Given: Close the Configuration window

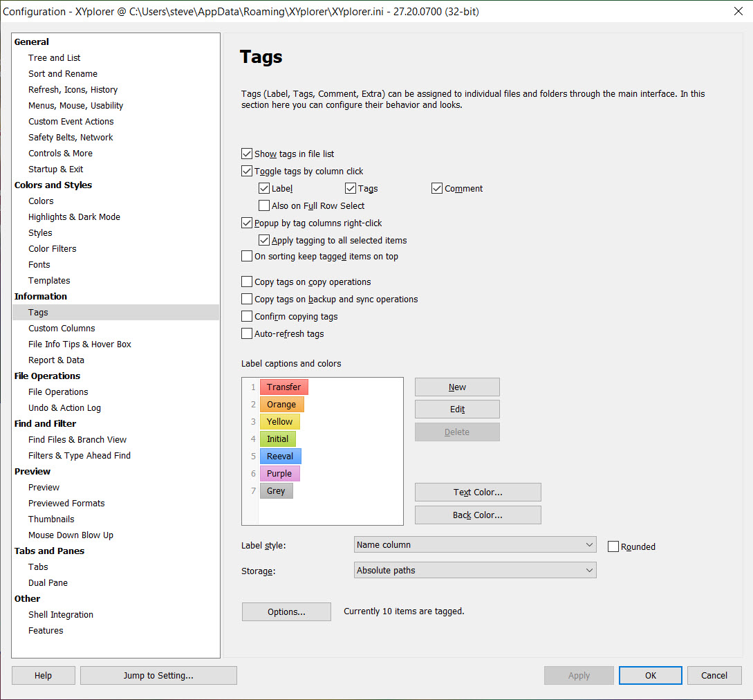Looking at the screenshot, I should tap(738, 11).
